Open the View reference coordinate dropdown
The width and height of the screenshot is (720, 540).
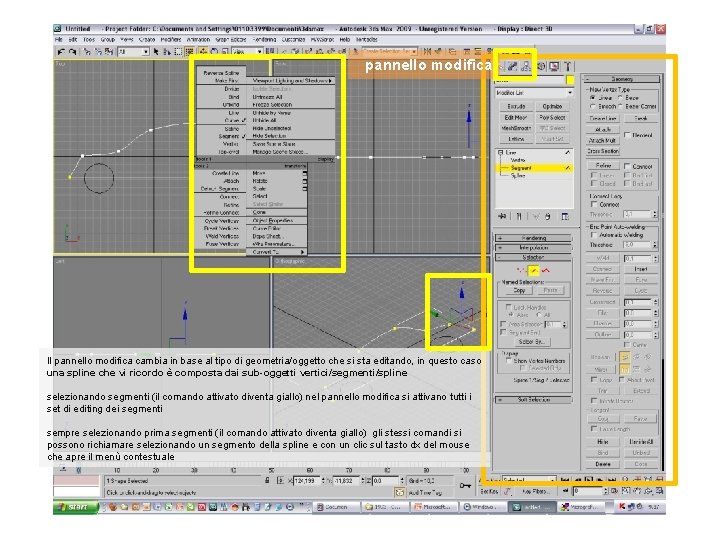[248, 52]
